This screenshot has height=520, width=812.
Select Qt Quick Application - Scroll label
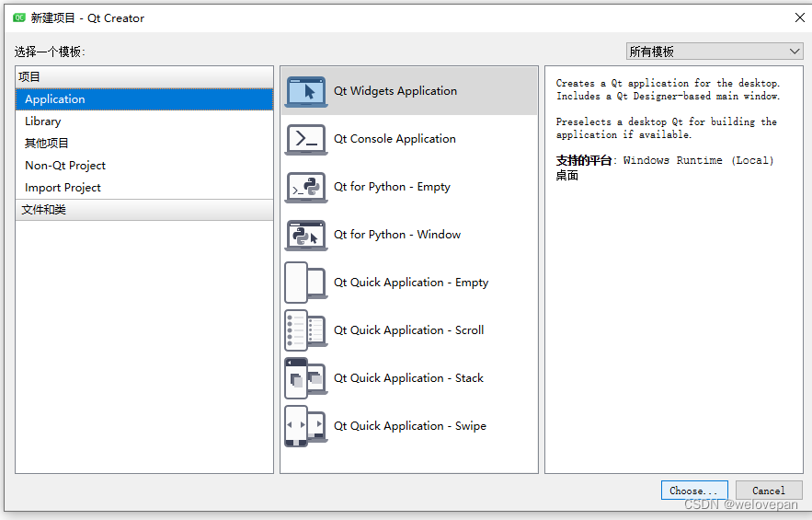[x=408, y=330]
